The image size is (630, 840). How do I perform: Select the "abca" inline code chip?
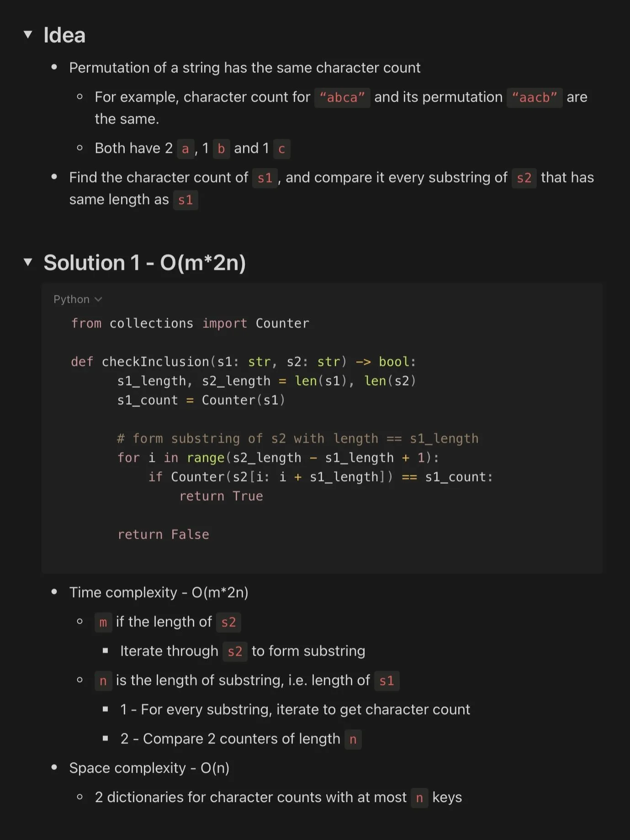coord(342,97)
